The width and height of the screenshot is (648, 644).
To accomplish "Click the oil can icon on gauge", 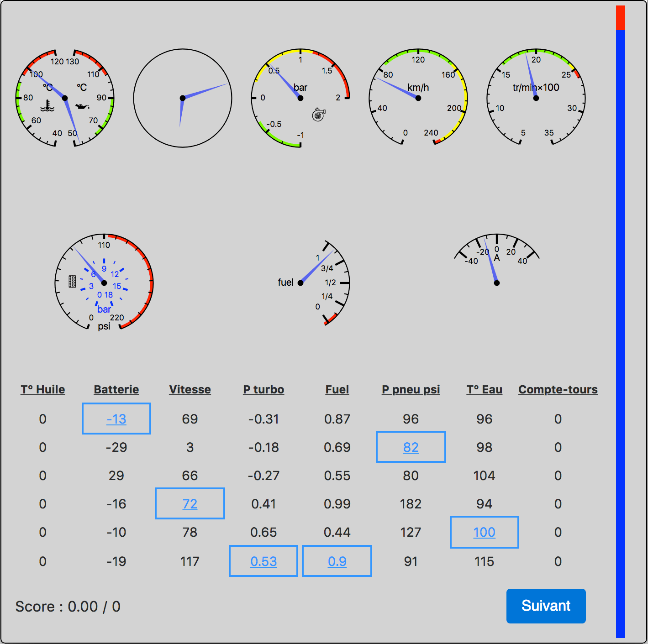I will (82, 106).
